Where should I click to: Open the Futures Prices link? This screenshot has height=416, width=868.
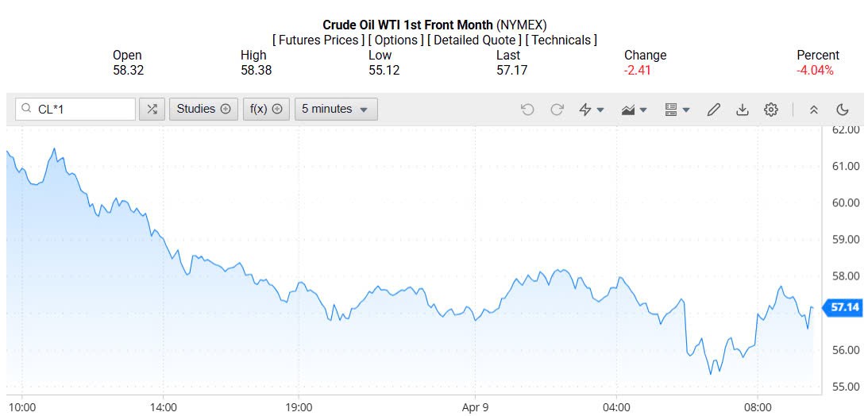[318, 40]
